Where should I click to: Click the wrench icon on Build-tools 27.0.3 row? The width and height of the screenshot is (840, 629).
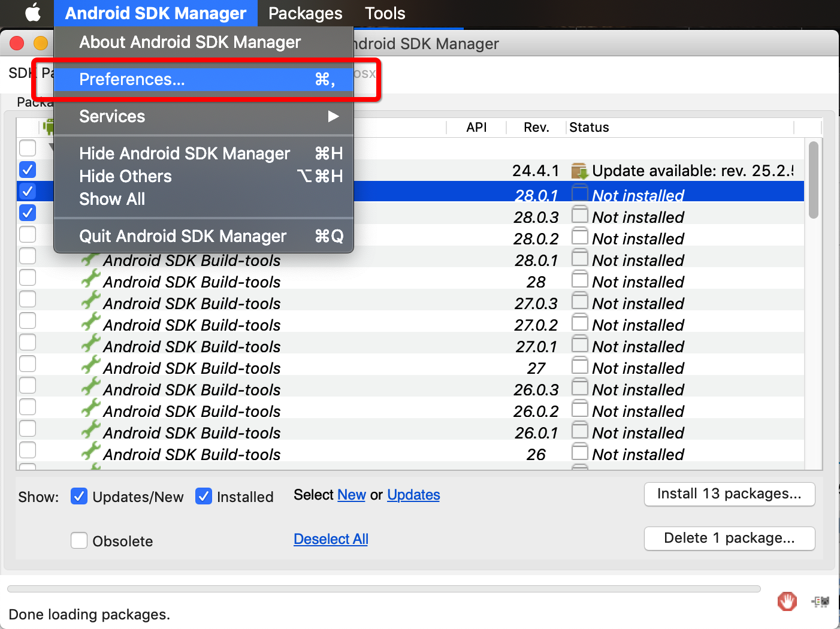click(90, 301)
